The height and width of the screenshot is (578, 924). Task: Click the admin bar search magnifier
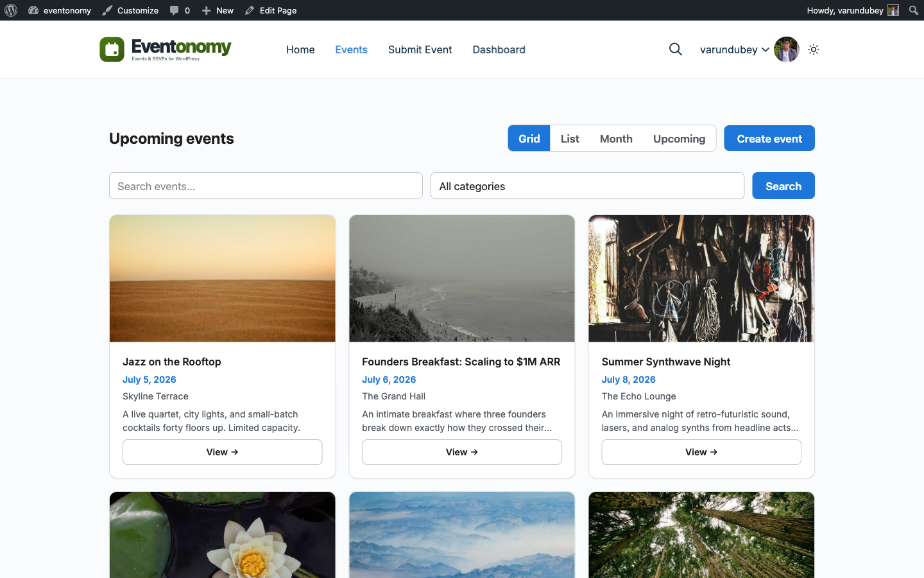[914, 10]
